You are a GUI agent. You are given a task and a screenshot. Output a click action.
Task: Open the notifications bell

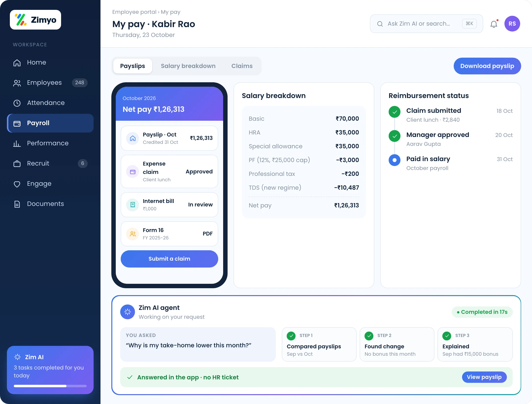click(494, 24)
